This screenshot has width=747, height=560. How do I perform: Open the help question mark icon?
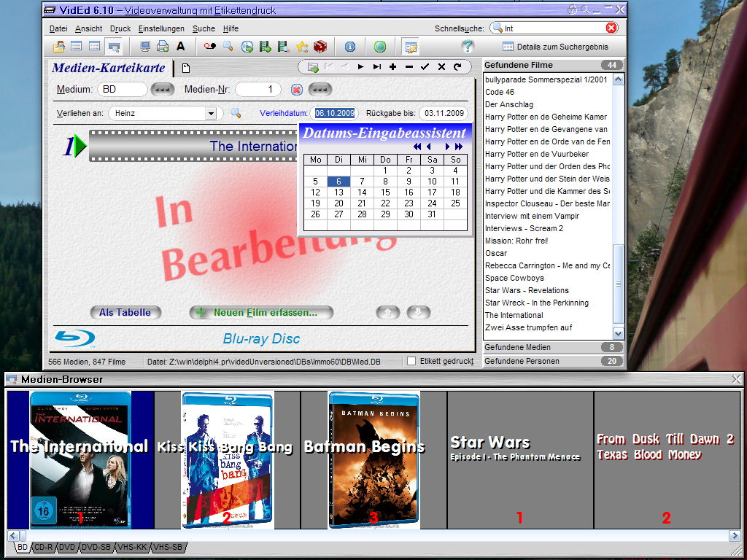point(468,47)
